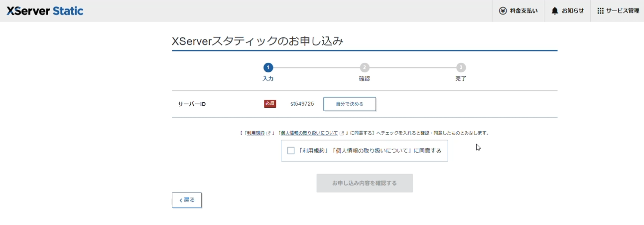Select step 2 確認 in the progress indicator
The width and height of the screenshot is (644, 225).
coord(365,67)
